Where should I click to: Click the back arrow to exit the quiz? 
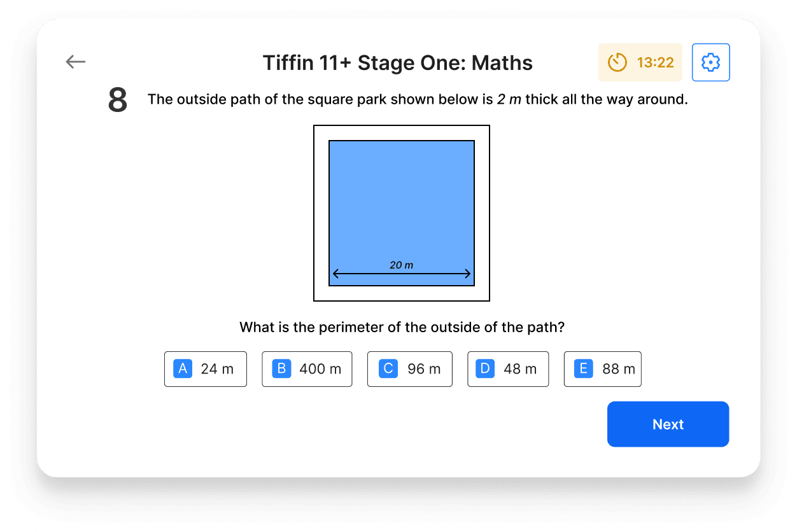tap(75, 62)
